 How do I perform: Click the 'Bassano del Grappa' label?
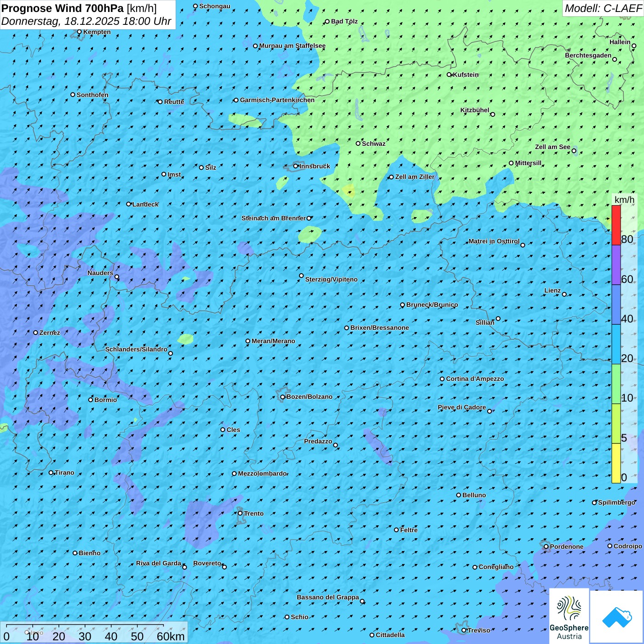[x=328, y=598]
